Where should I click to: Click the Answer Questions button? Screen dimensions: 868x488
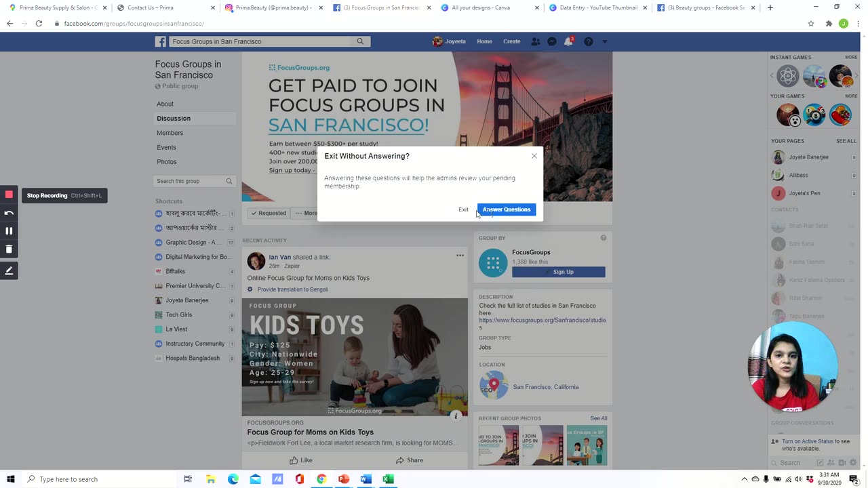[x=507, y=209]
